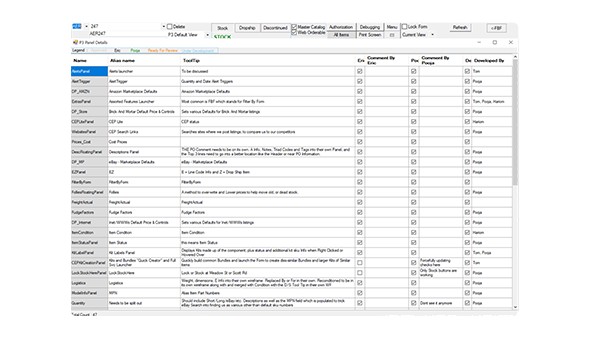Select the AlertTrigger name cell
Viewport: 590px width, 360px height.
pos(89,81)
